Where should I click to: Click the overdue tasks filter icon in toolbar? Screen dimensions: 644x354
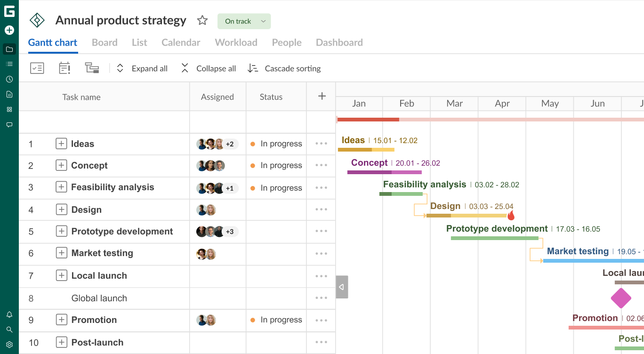[64, 68]
